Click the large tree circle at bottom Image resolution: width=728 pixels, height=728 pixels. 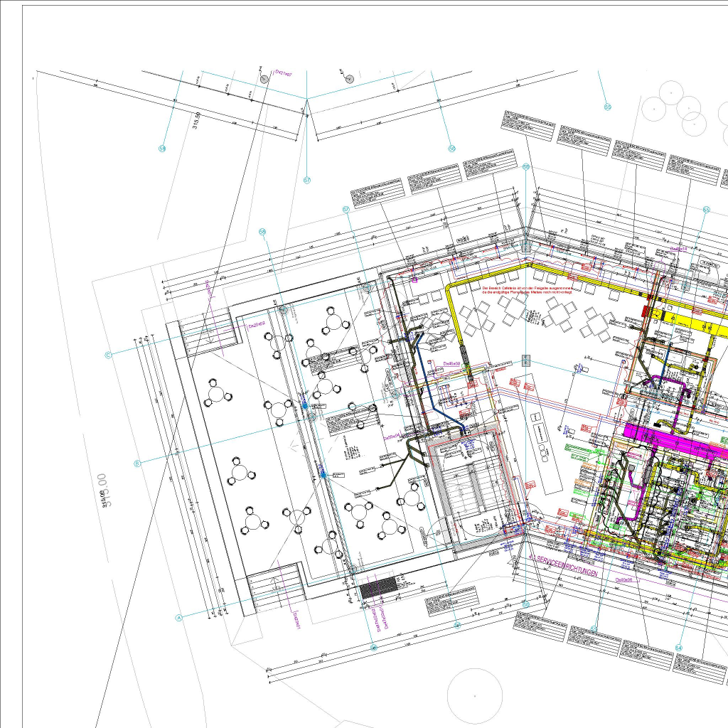point(474,696)
